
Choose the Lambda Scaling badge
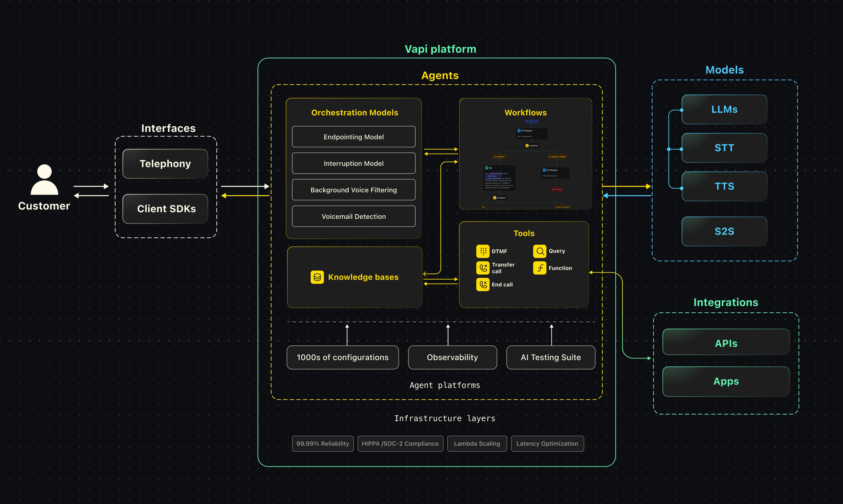pos(477,444)
